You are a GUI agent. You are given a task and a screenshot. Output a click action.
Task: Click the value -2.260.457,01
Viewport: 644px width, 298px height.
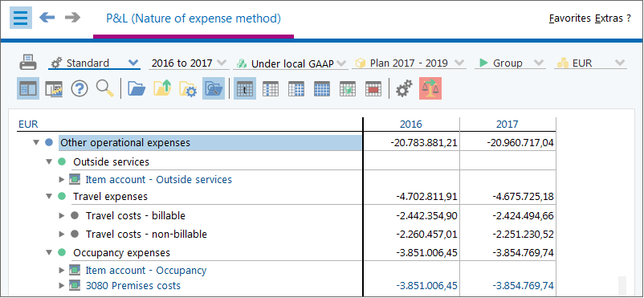[426, 235]
